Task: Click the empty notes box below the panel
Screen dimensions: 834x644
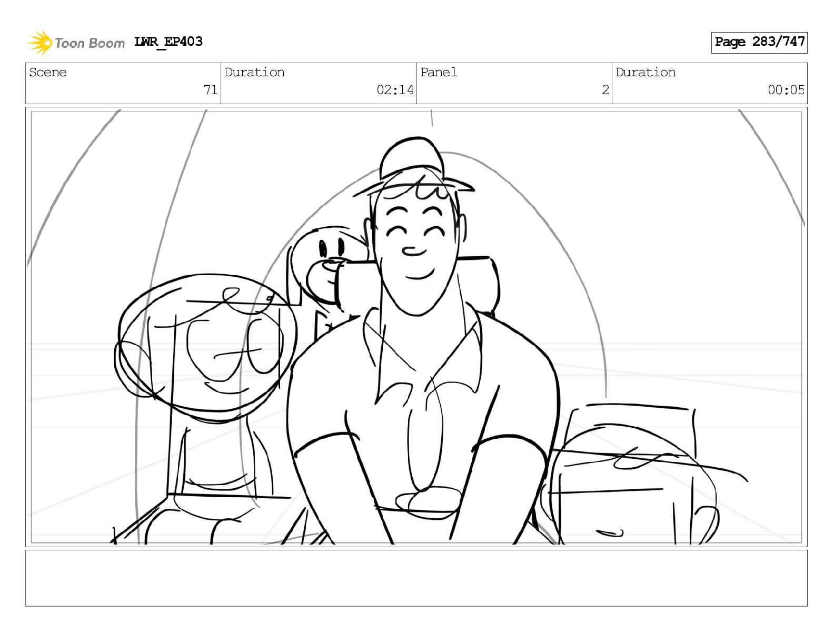Action: point(416,578)
